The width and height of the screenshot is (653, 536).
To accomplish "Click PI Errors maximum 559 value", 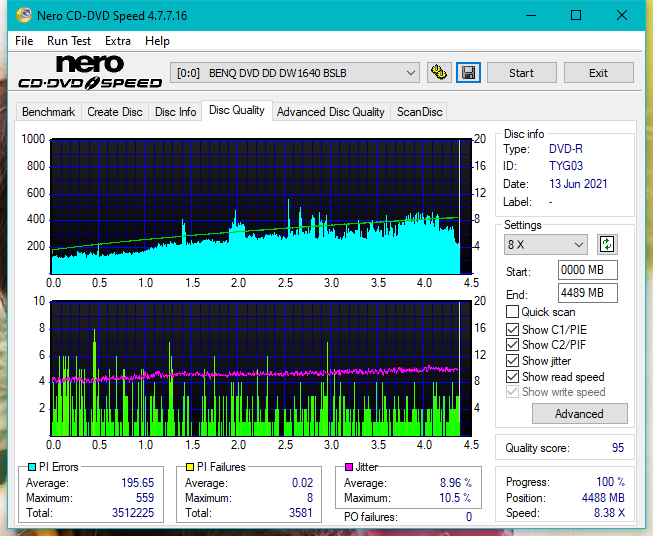I will click(x=145, y=498).
